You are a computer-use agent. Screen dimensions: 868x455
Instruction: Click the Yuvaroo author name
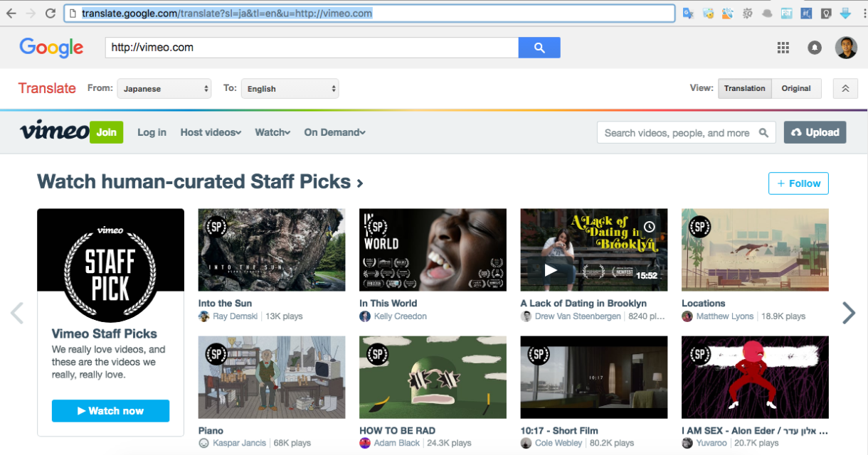pos(711,443)
